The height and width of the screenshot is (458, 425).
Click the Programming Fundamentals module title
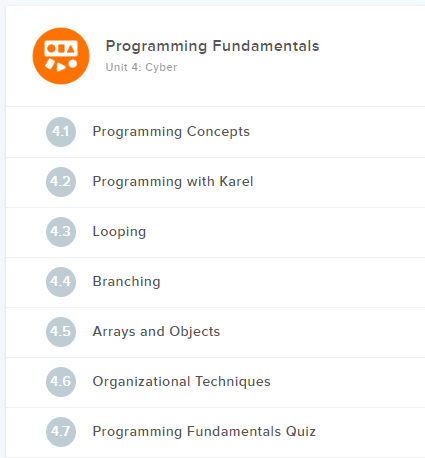click(212, 46)
